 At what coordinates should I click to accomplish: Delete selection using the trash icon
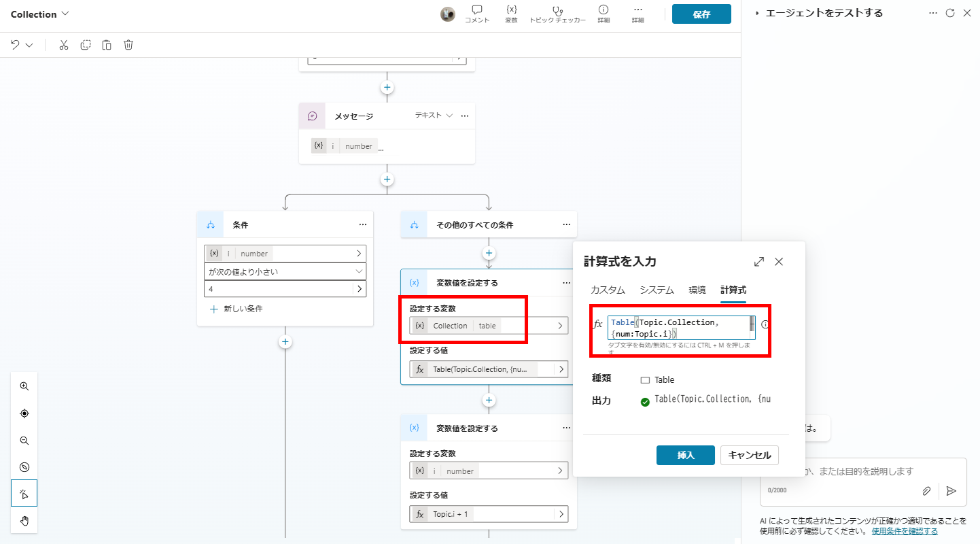[128, 44]
